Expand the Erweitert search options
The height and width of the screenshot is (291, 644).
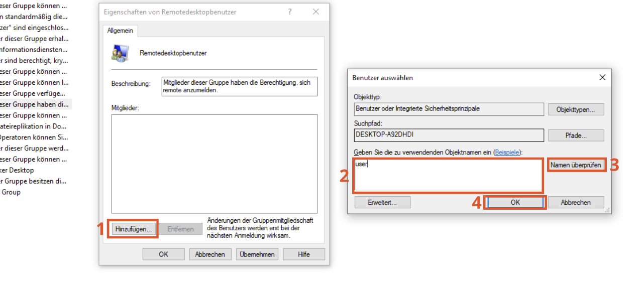382,202
